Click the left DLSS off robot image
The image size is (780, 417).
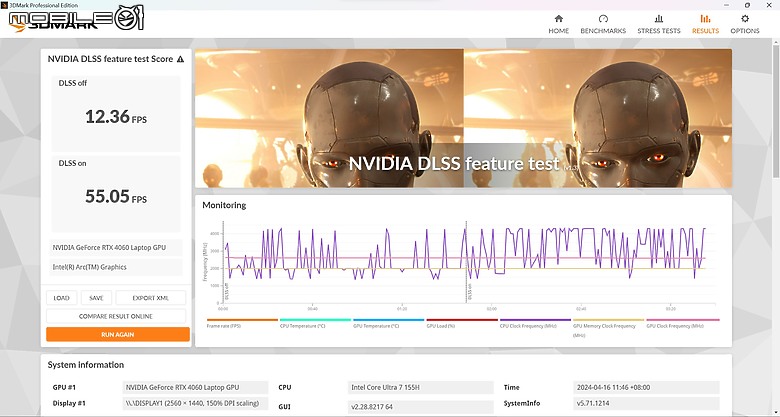point(329,118)
